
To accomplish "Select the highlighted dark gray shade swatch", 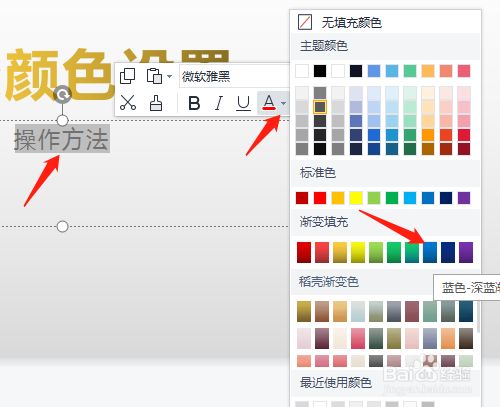I will [320, 107].
